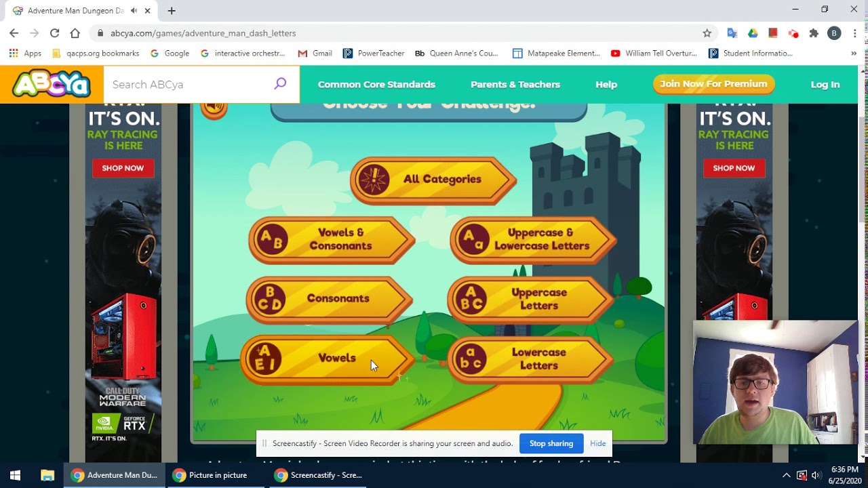Open qacps.org bookmarks folder
The height and width of the screenshot is (488, 868).
tap(96, 54)
